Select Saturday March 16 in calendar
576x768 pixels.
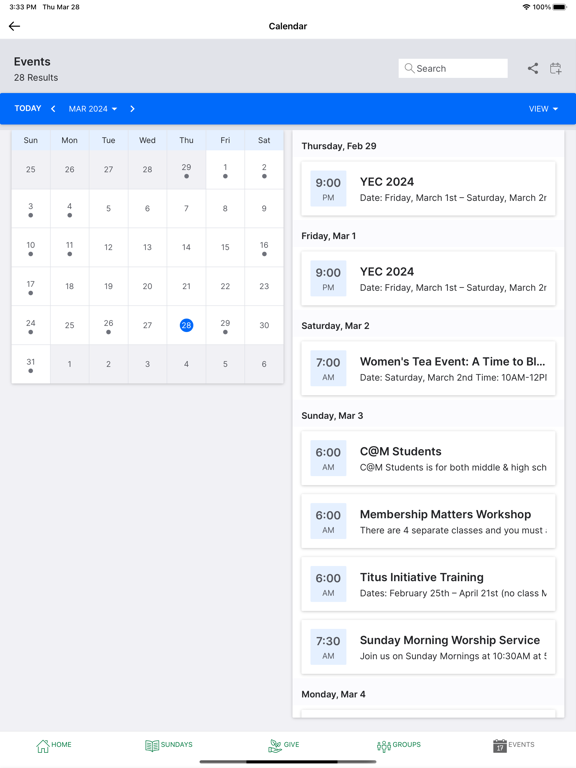(264, 247)
